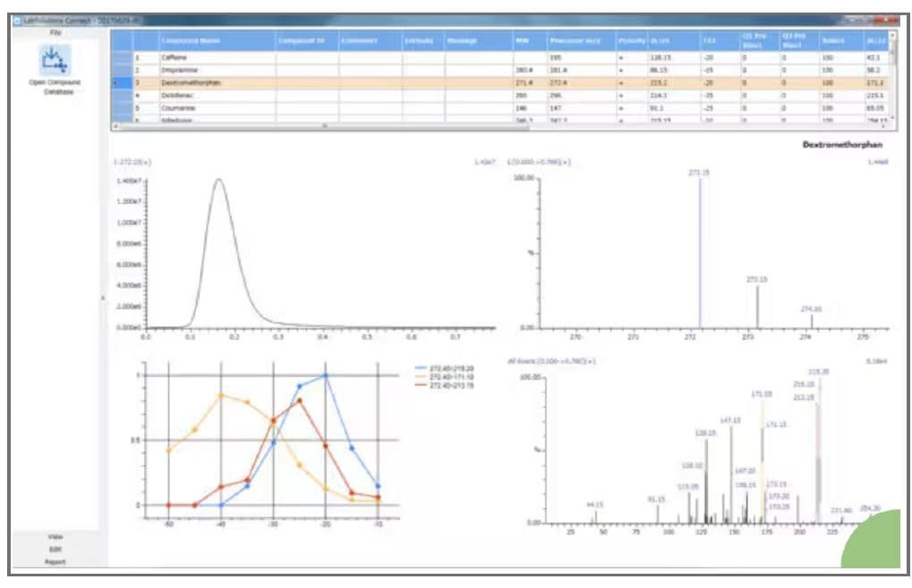Click the Formula column header
The image size is (912, 588).
click(424, 41)
